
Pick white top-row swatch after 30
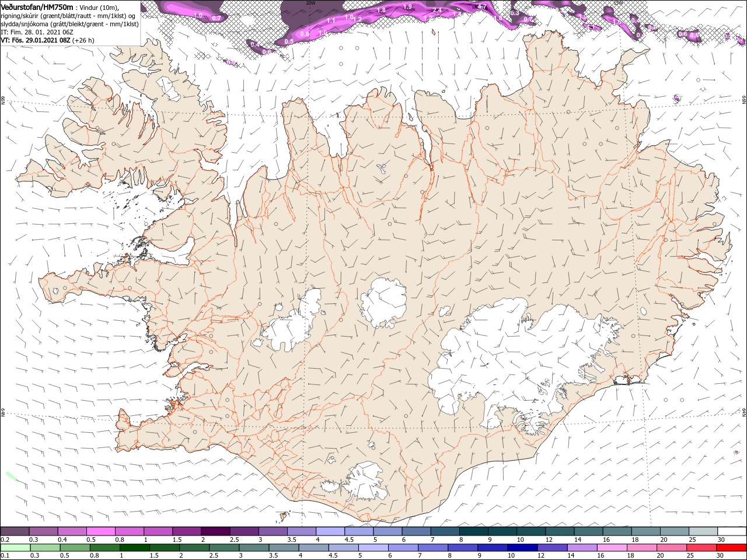click(x=732, y=531)
